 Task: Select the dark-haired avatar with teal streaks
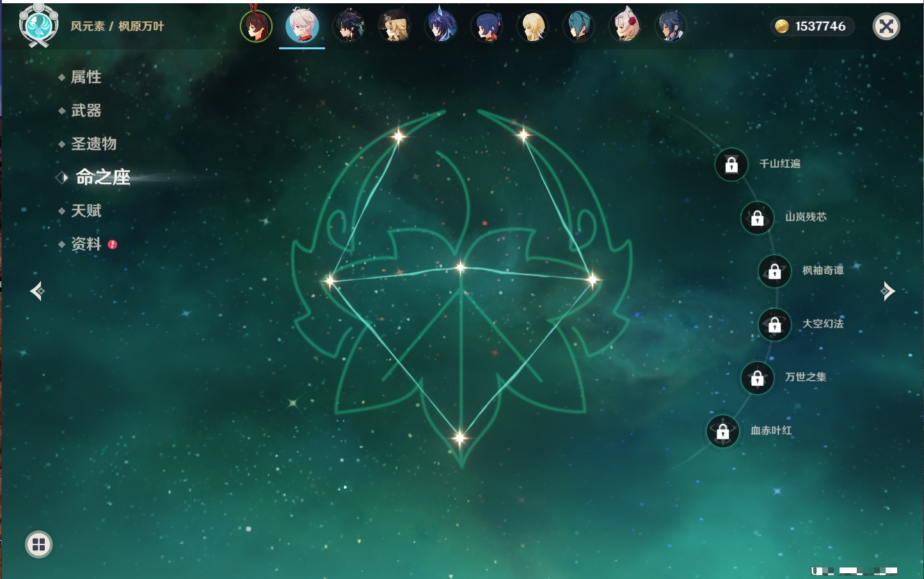(349, 26)
